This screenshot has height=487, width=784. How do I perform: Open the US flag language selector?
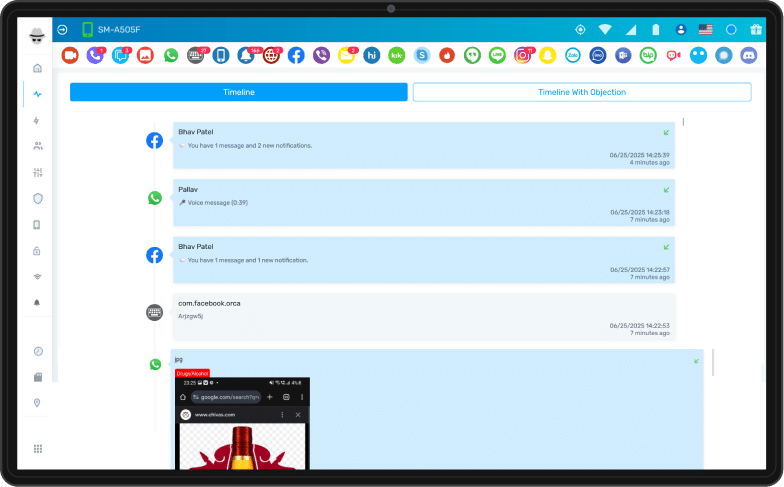[706, 30]
